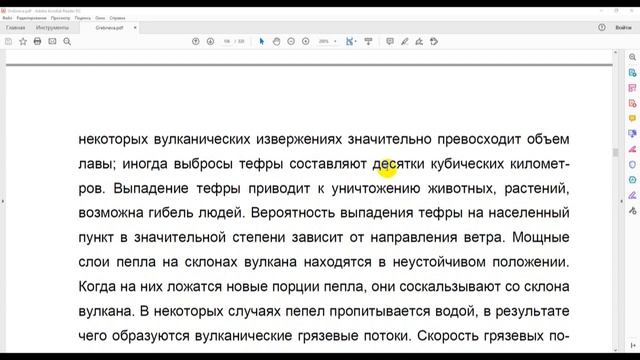The width and height of the screenshot is (640, 360).
Task: Select the Grebneva.pdf document tab
Action: point(109,28)
